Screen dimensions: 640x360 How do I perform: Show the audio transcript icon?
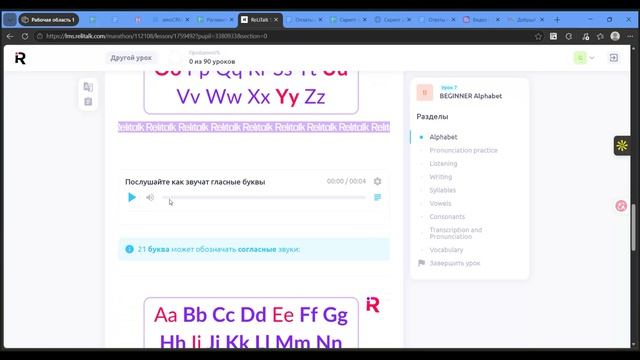click(378, 198)
